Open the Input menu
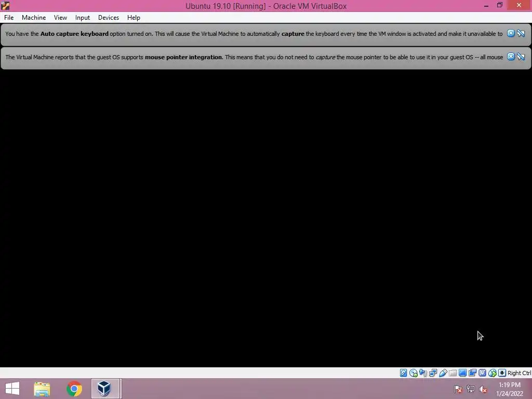This screenshot has height=399, width=532. coord(83,18)
